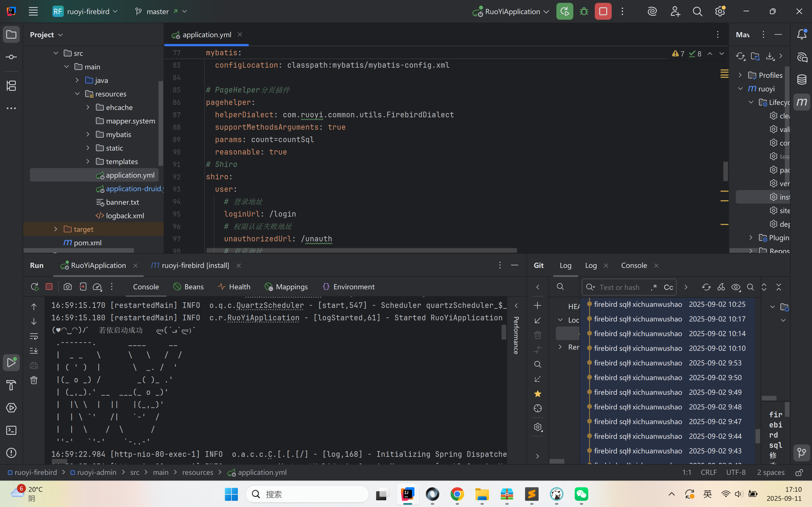Click the Rerun RuoYiApplication green button
Image resolution: width=812 pixels, height=507 pixels.
(x=565, y=11)
